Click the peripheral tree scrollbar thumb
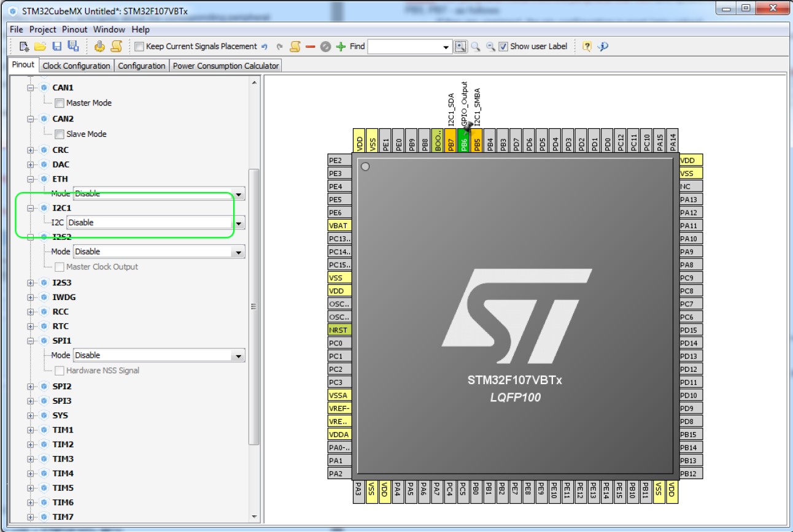The image size is (793, 532). 253,306
